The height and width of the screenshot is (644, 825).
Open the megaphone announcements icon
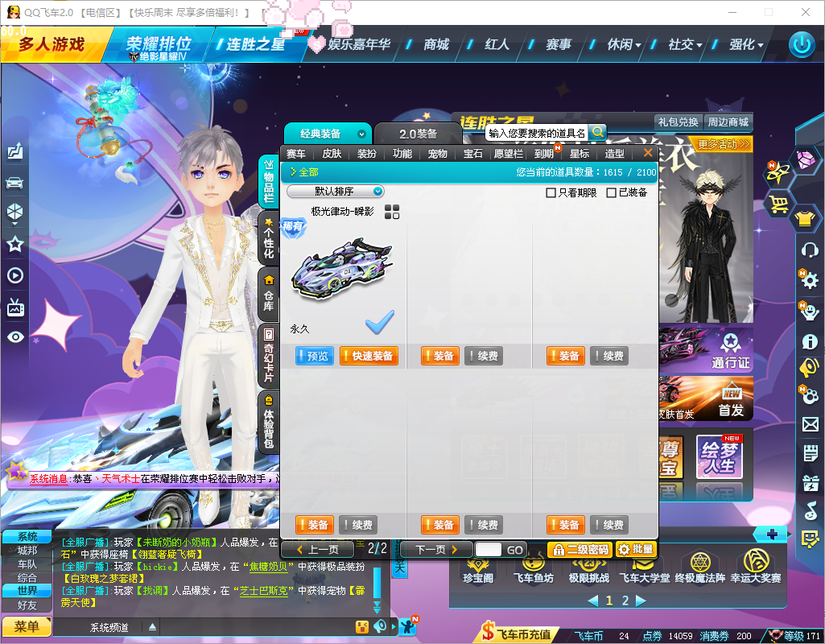tap(809, 367)
